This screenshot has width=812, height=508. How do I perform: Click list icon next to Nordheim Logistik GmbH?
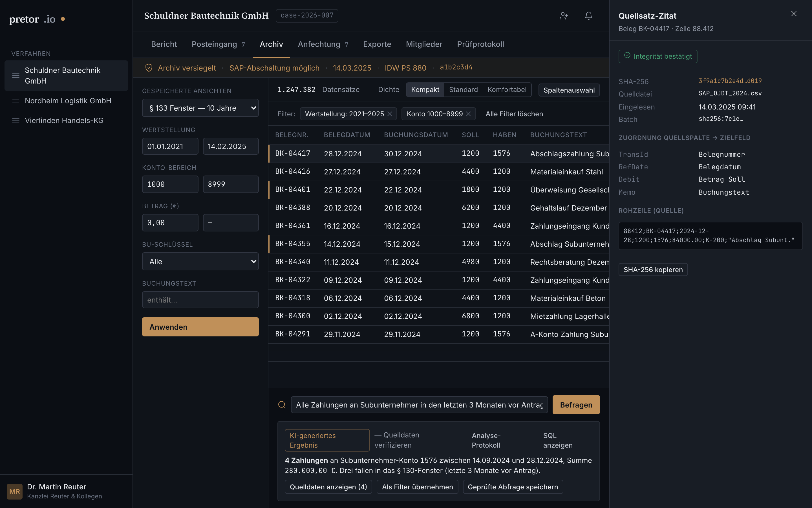(x=16, y=101)
